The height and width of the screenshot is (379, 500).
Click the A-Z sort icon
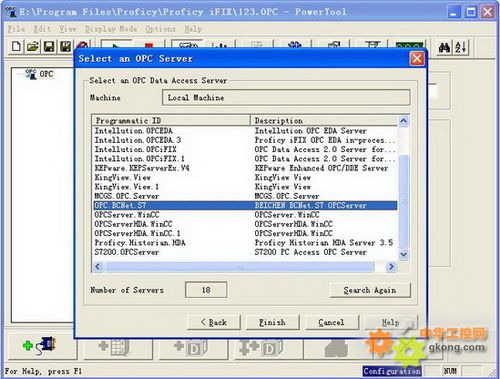pyautogui.click(x=461, y=47)
